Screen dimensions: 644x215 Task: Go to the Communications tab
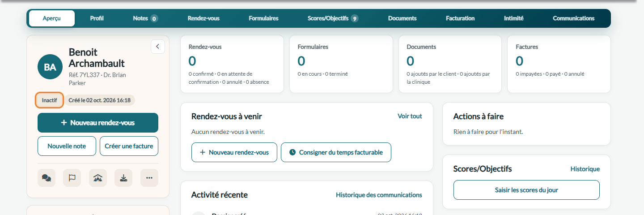(x=574, y=18)
